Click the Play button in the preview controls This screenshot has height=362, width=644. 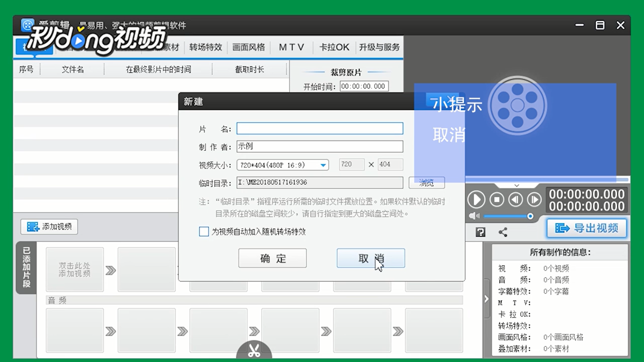[476, 199]
